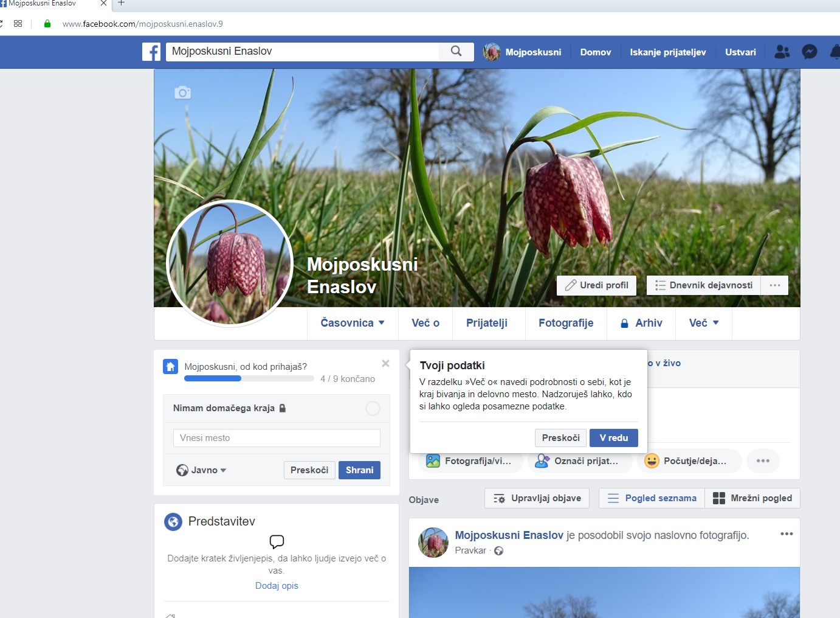The image size is (840, 618).
Task: Click the profile completion progress bar
Action: pyautogui.click(x=249, y=379)
